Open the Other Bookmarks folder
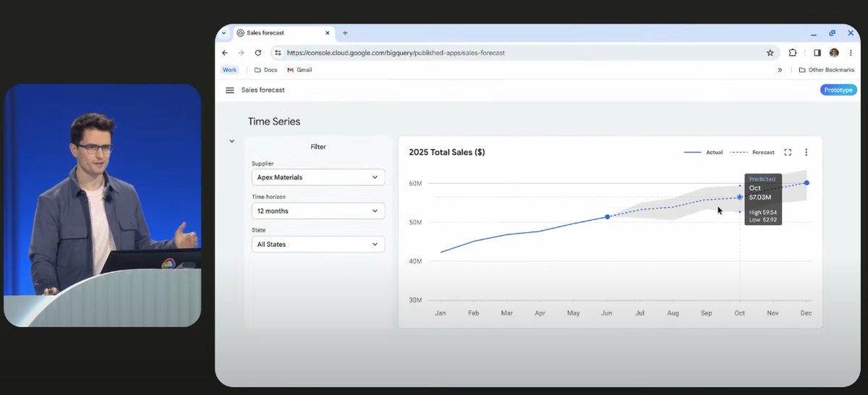The image size is (868, 395). [826, 70]
